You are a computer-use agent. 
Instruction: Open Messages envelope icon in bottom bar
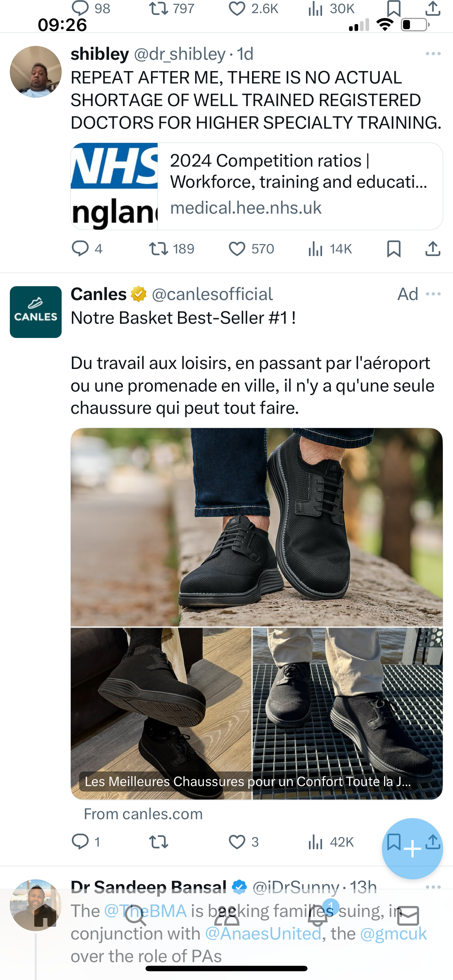click(408, 915)
